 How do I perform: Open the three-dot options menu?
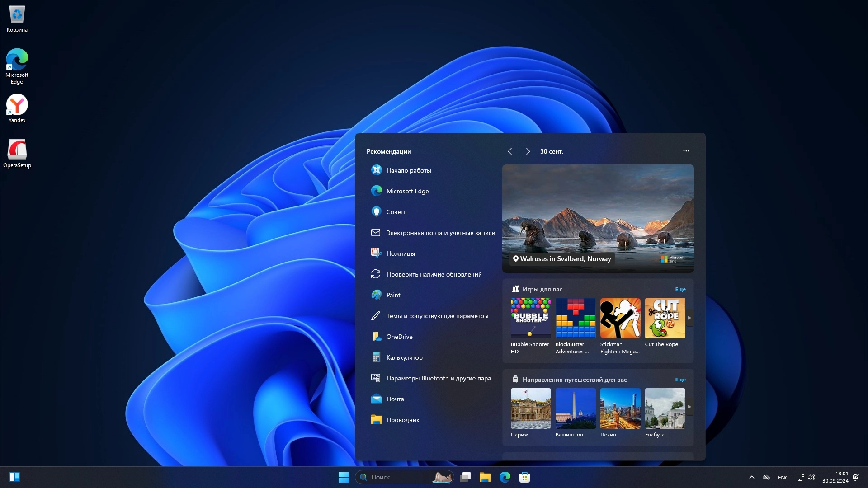(x=686, y=151)
